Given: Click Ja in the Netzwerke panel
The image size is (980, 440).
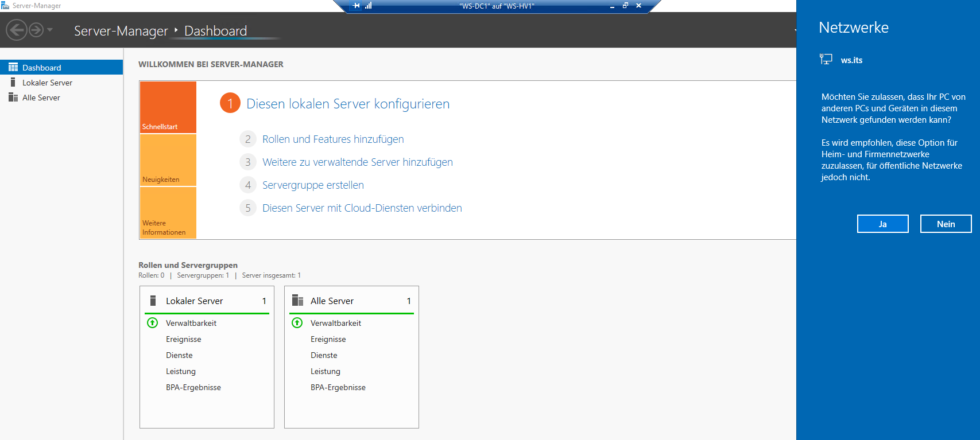Looking at the screenshot, I should [883, 224].
